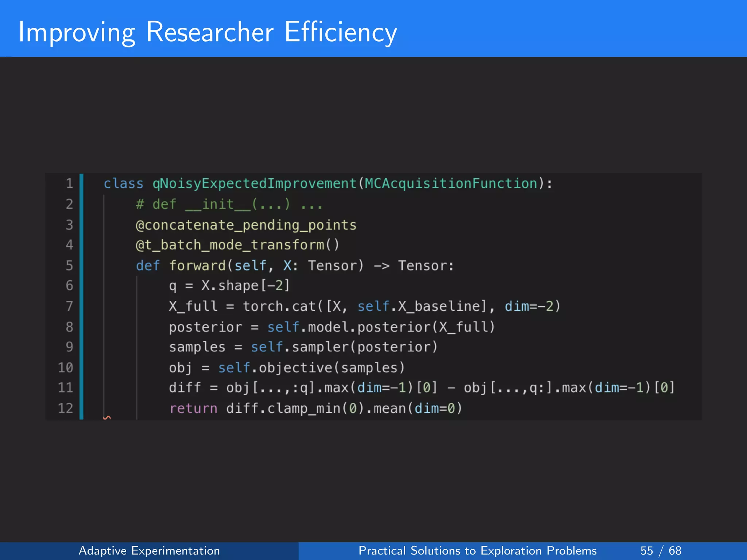This screenshot has width=747, height=560.
Task: Click 'self.sampler(posterior)' on line 9
Action: 344,347
